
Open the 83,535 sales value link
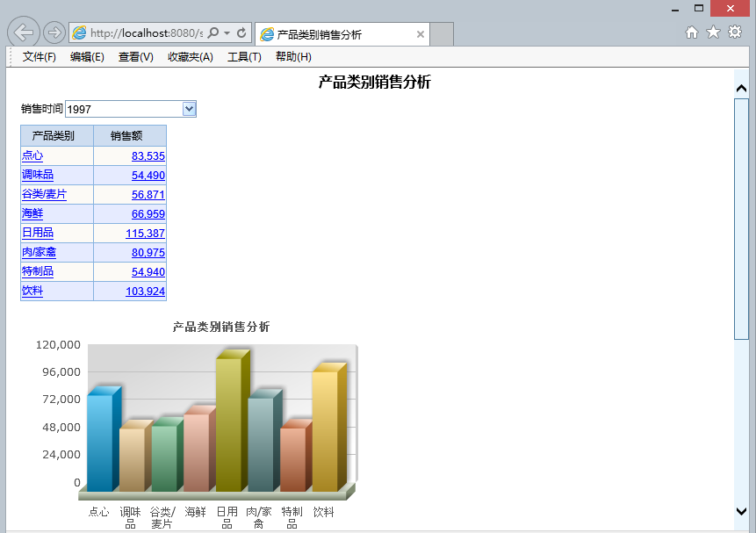coord(148,156)
